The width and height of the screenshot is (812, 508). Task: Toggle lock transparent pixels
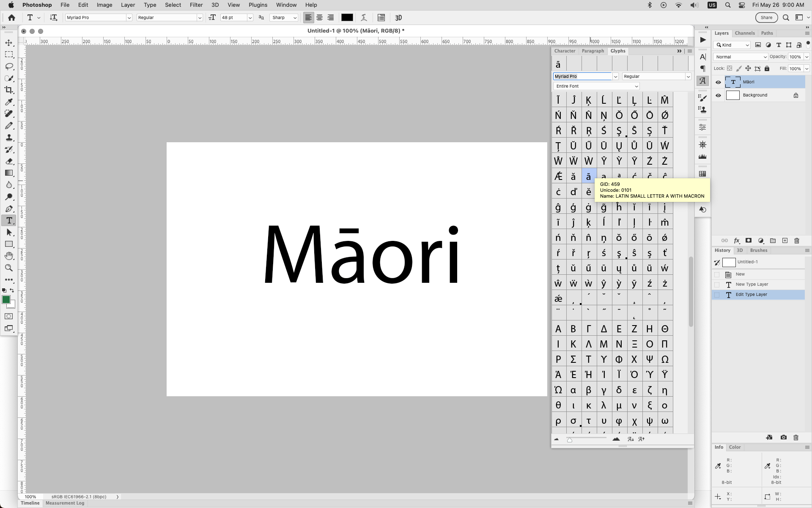click(730, 69)
